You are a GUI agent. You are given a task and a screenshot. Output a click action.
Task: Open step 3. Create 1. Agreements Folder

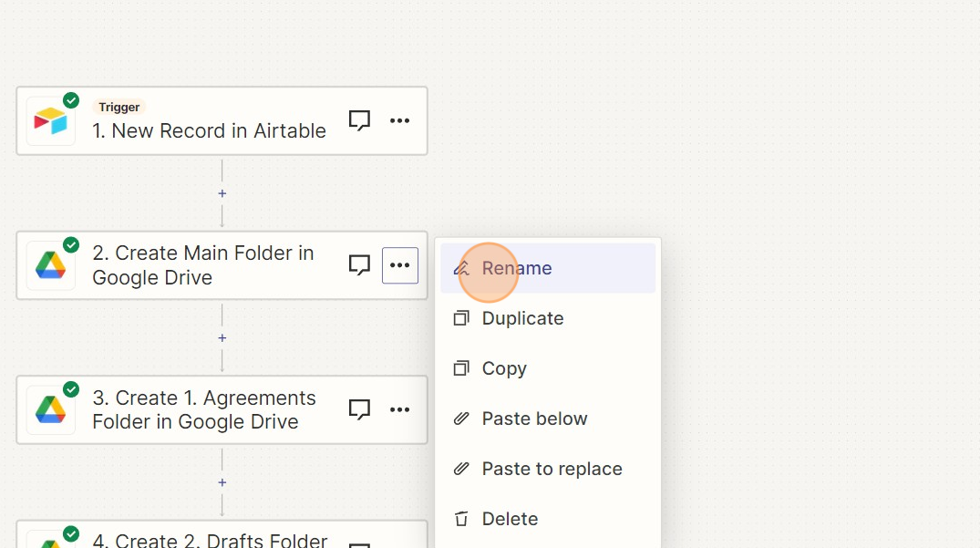(222, 410)
